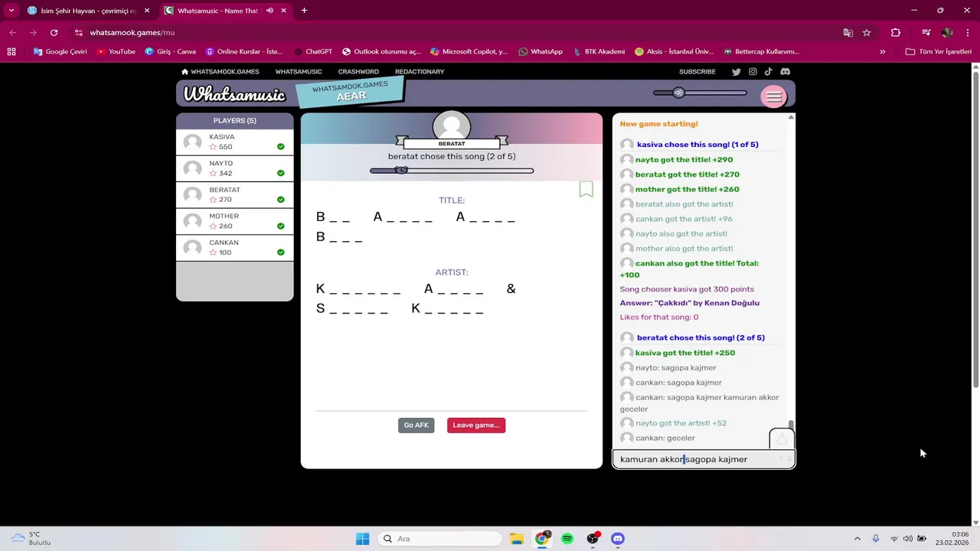Click the Leave game... button

point(476,425)
